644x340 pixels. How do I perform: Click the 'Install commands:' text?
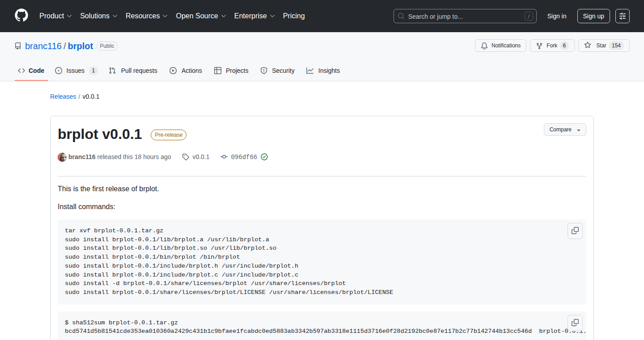point(86,206)
